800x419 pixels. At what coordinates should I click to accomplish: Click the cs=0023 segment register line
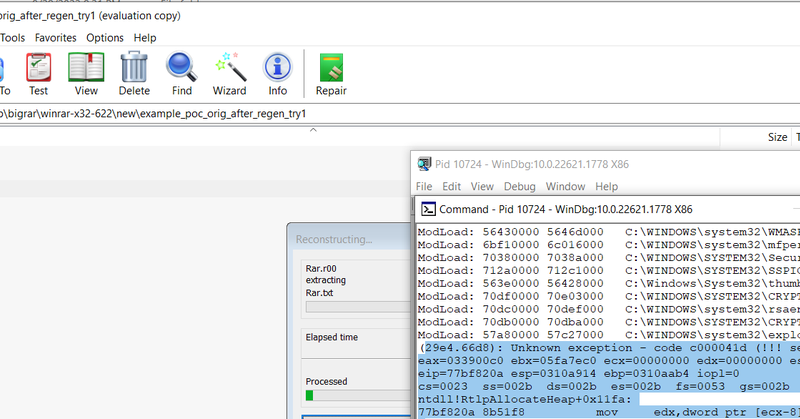point(604,386)
